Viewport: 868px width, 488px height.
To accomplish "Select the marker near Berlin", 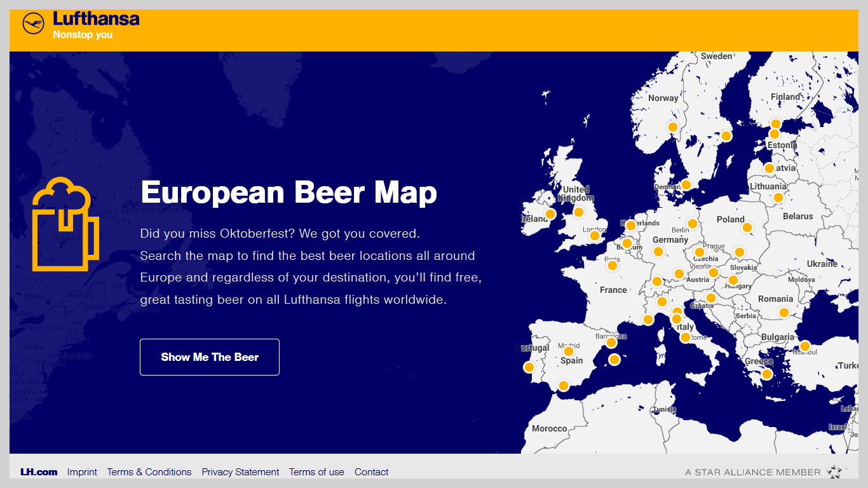I will pyautogui.click(x=692, y=224).
